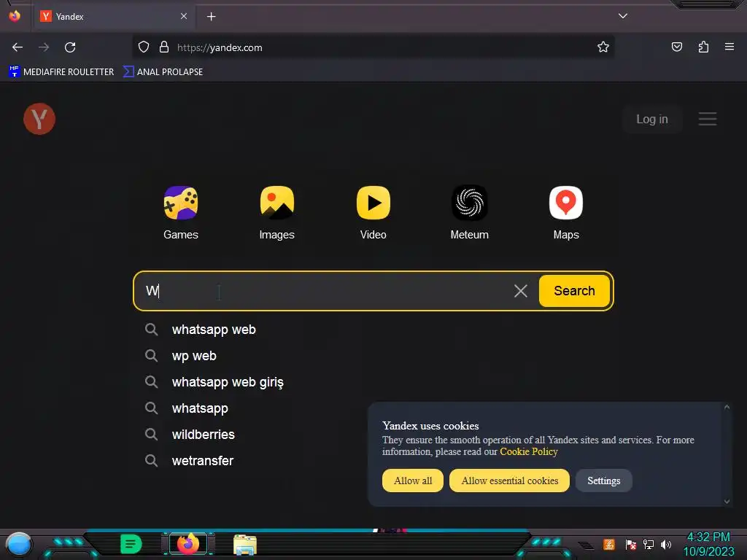Open Yandex Video service
Screen dimensions: 747x560
[373, 212]
